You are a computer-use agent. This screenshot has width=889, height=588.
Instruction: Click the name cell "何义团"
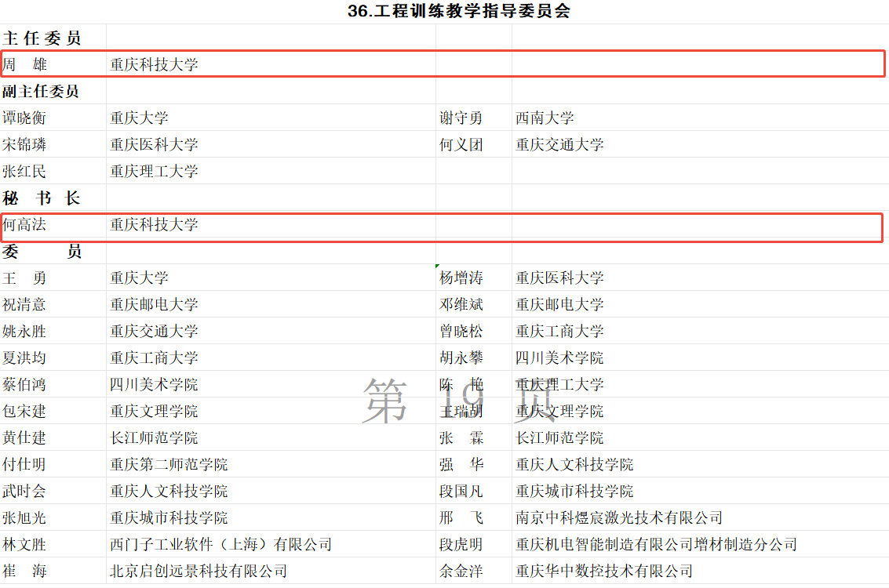click(461, 145)
